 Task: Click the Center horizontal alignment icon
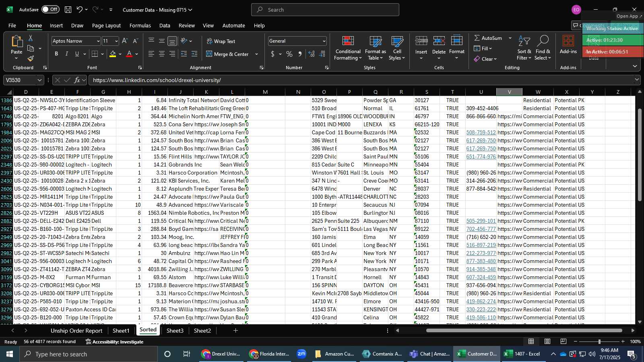pos(162,54)
